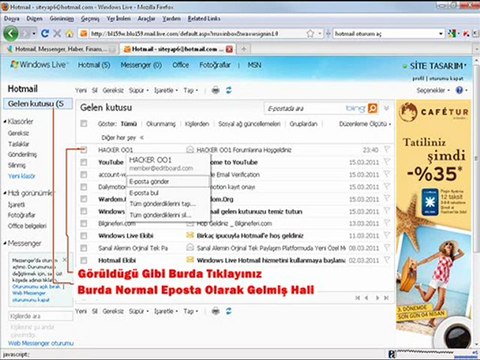Close the Hotmail browser tab
The height and width of the screenshot is (360, 480).
pos(229,49)
